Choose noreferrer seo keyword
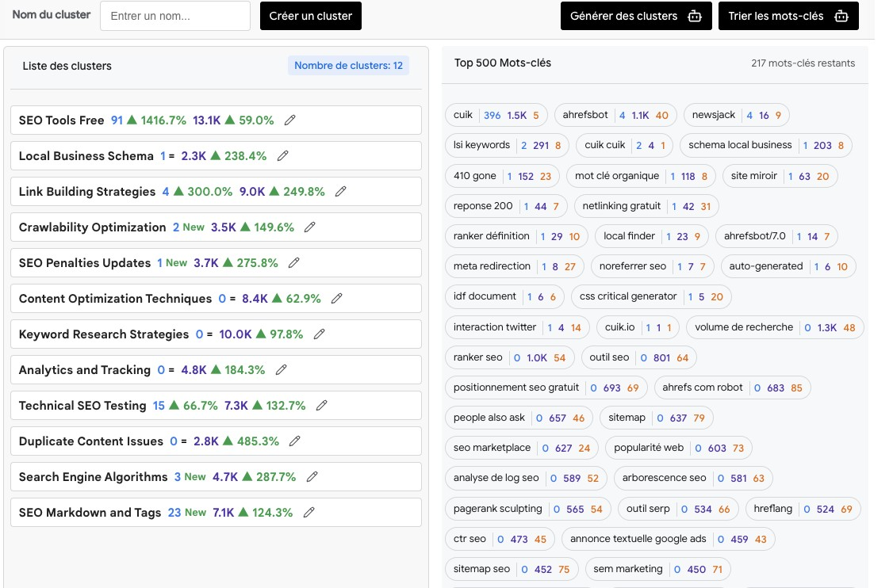This screenshot has height=588, width=893. click(x=653, y=266)
